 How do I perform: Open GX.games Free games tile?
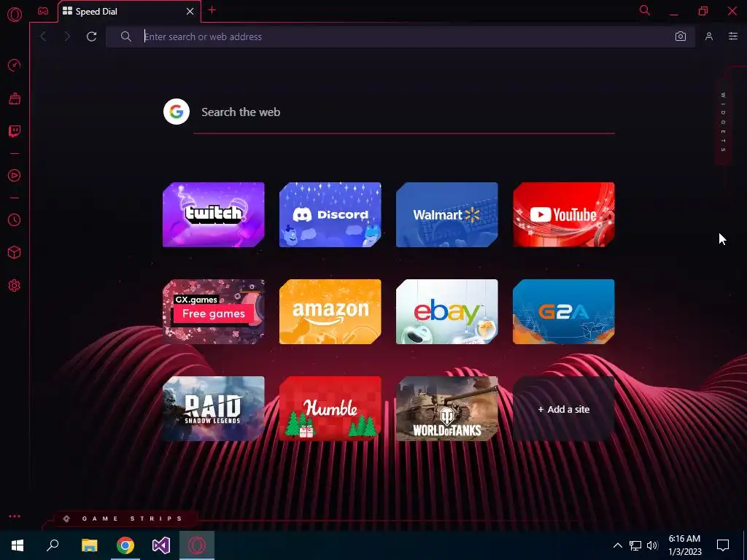point(214,312)
